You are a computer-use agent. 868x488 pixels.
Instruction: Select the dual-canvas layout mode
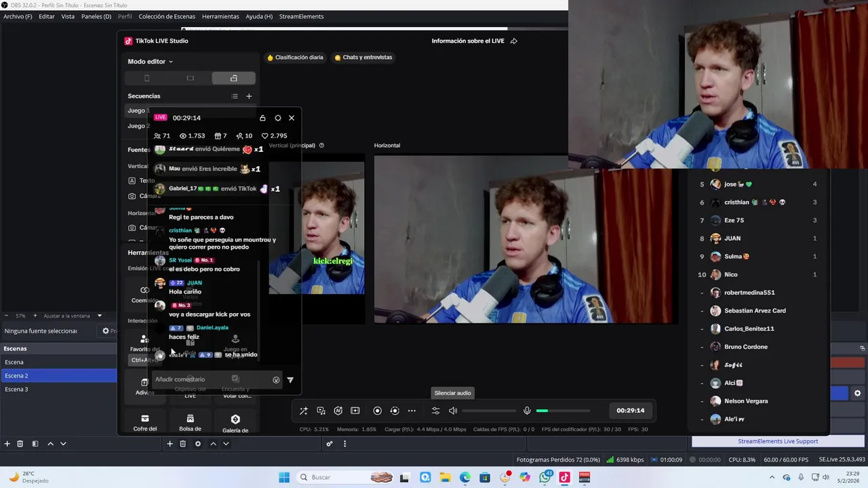(x=233, y=79)
